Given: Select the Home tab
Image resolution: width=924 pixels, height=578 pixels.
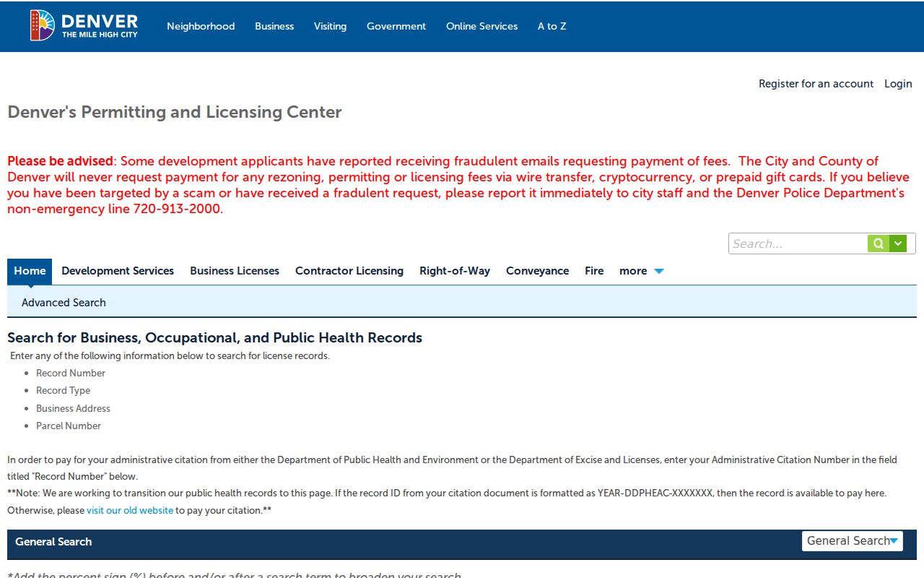Looking at the screenshot, I should (x=30, y=271).
